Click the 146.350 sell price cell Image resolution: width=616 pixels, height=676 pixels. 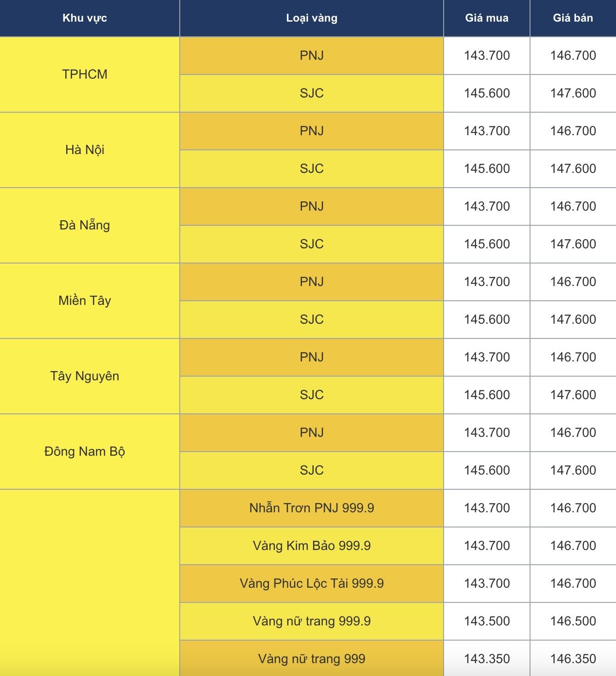[x=573, y=659]
